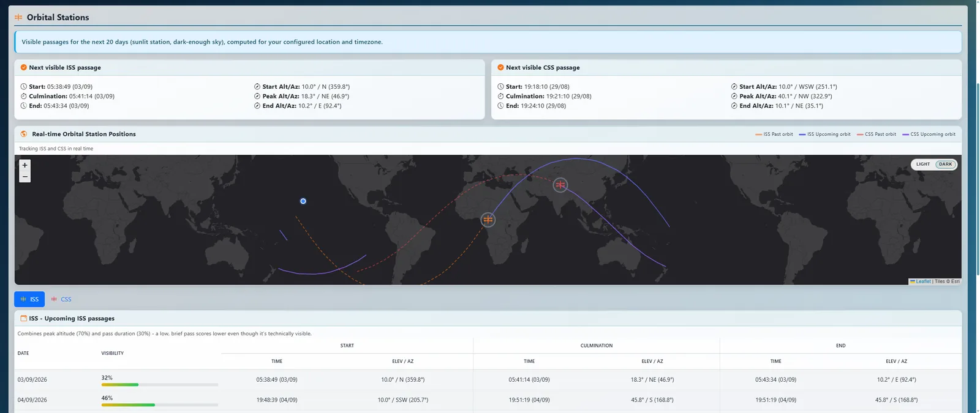Click start time cell 05:38:49 (03/09) in table
The width and height of the screenshot is (980, 413).
point(277,380)
